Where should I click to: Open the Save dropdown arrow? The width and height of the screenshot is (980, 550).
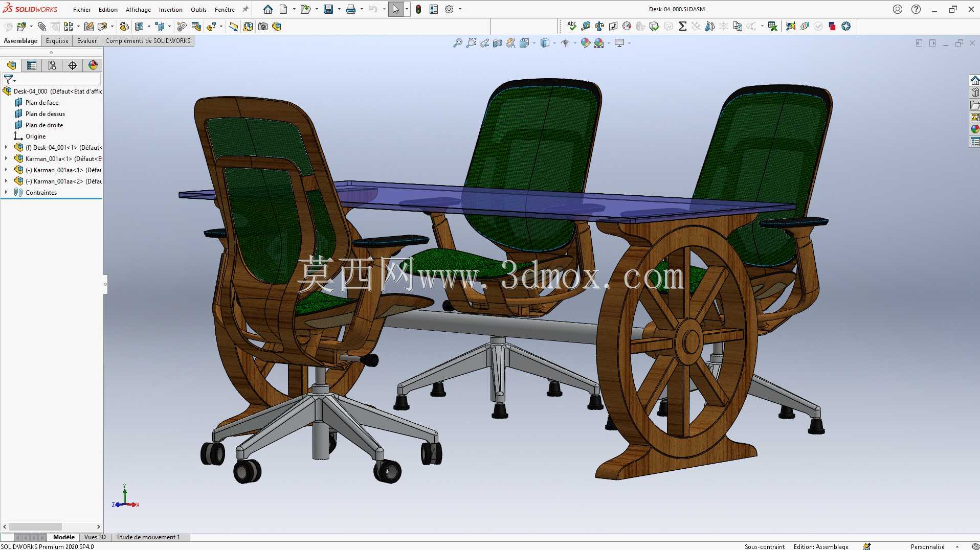[339, 9]
